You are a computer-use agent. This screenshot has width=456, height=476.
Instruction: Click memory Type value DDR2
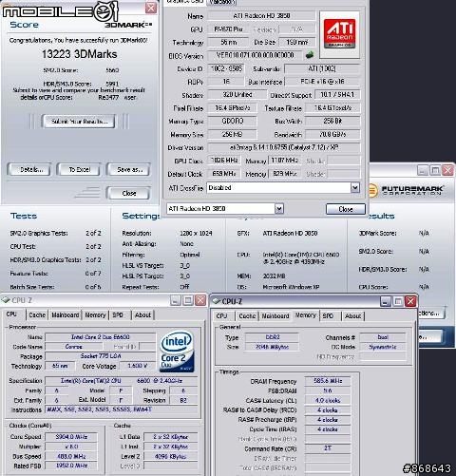click(x=273, y=337)
